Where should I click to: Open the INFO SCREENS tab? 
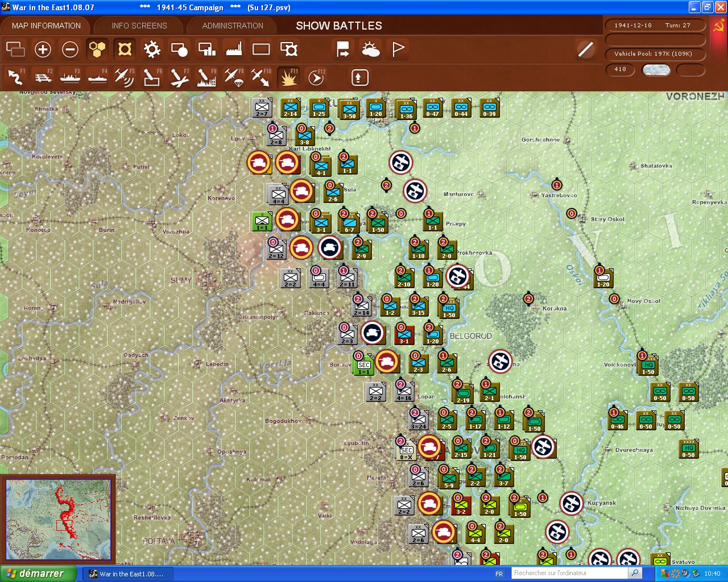coord(139,26)
